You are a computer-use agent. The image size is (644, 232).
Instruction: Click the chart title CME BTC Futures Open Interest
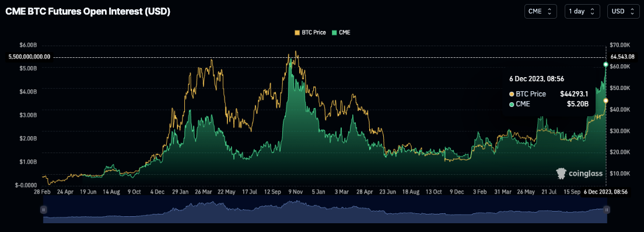[x=87, y=12]
